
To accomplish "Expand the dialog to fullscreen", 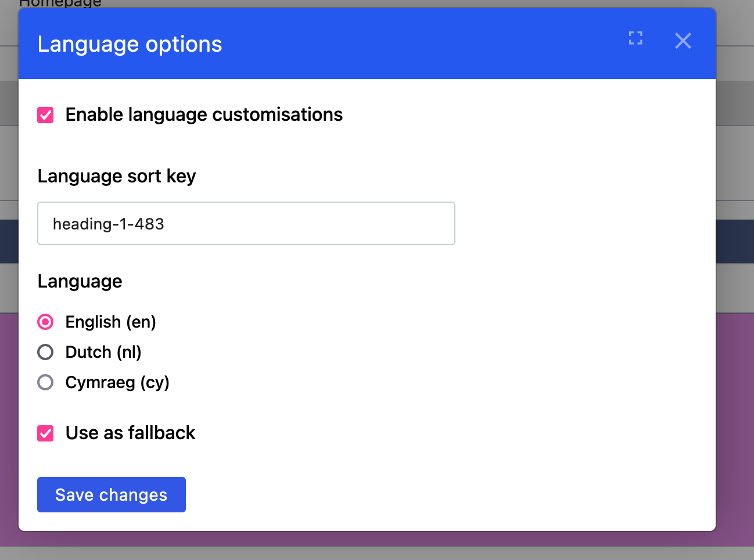I will click(x=635, y=38).
